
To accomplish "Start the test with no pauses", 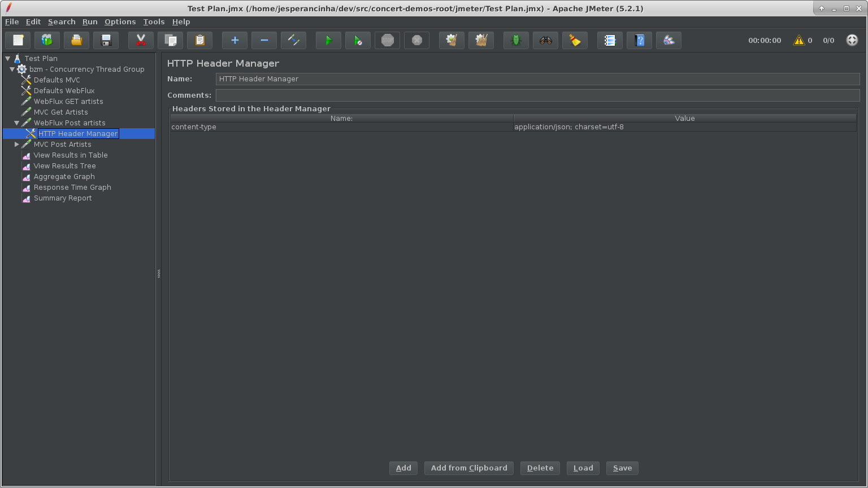I will (358, 40).
